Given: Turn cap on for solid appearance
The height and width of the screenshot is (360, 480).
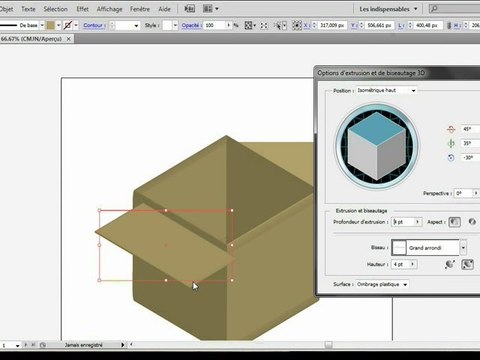Looking at the screenshot, I should click(454, 222).
